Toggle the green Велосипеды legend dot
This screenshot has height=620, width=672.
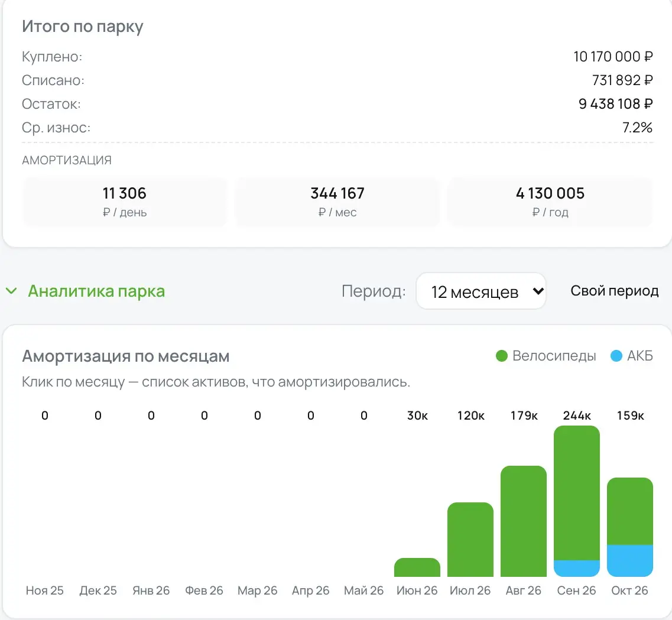(501, 356)
